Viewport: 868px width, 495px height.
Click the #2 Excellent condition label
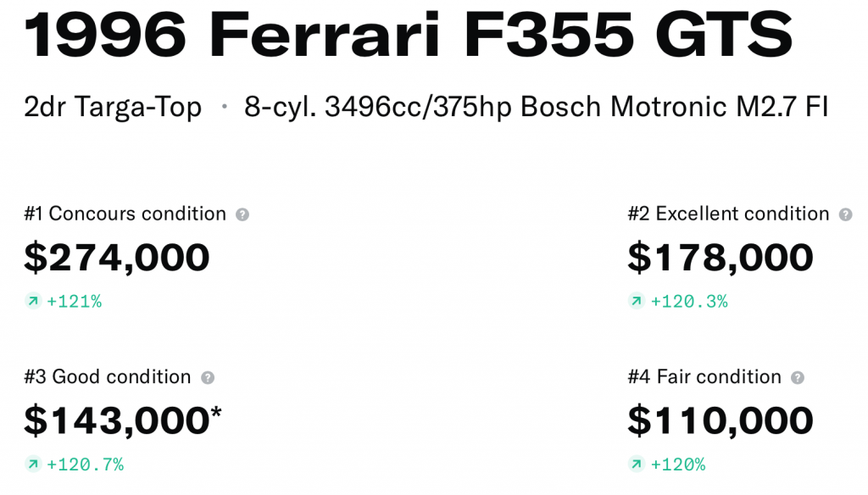point(728,214)
